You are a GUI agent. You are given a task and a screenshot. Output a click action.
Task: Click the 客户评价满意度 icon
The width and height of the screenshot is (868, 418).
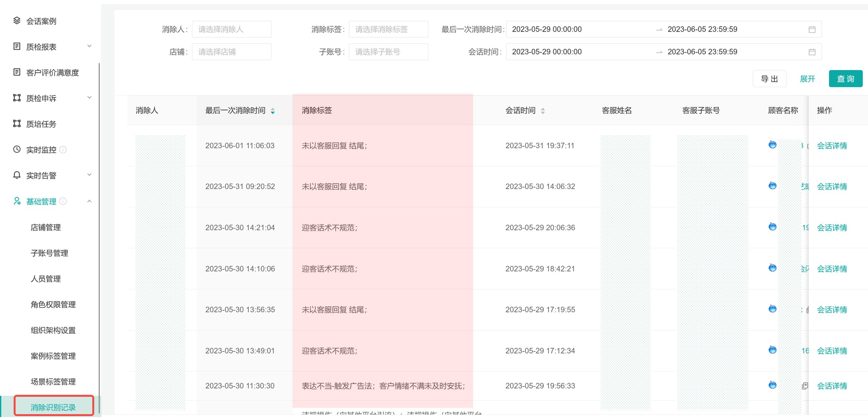(17, 72)
